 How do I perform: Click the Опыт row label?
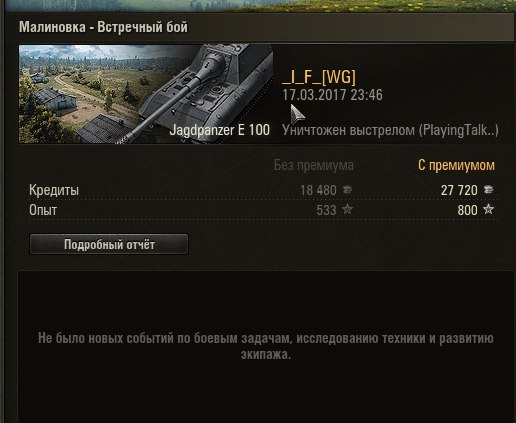(43, 210)
